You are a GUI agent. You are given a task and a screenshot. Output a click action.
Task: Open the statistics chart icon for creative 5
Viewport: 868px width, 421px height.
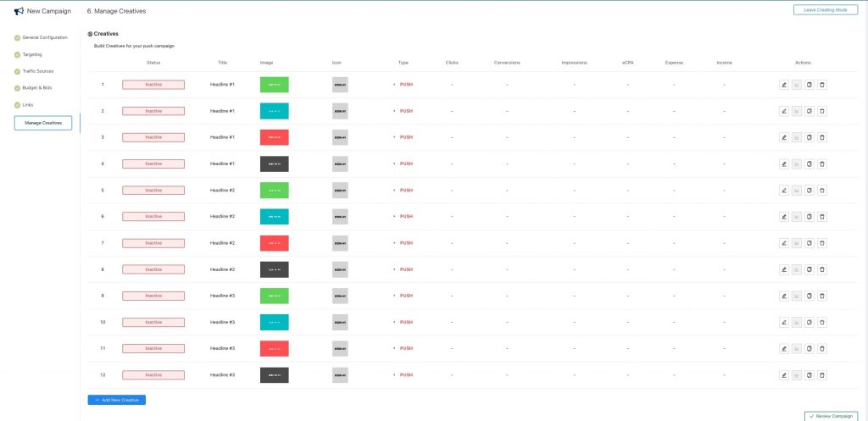click(797, 190)
